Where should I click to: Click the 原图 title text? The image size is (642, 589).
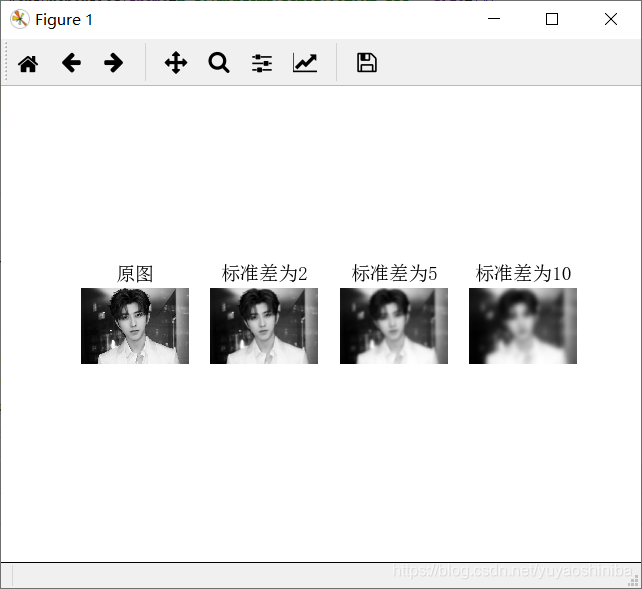click(135, 273)
